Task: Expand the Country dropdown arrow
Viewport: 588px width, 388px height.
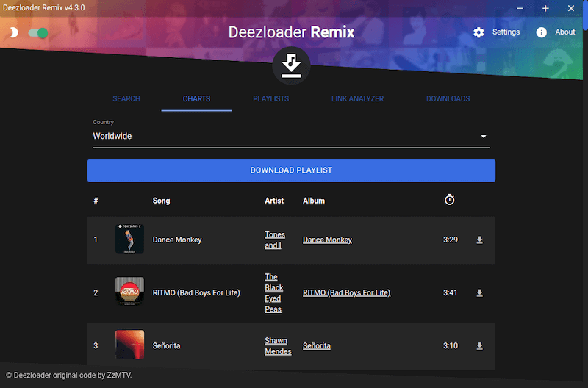Action: coord(484,137)
